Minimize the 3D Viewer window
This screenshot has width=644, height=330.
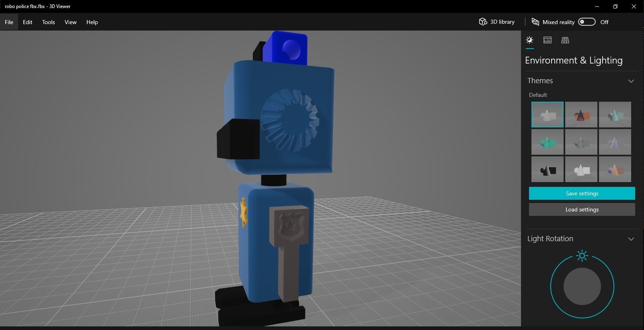coord(597,6)
